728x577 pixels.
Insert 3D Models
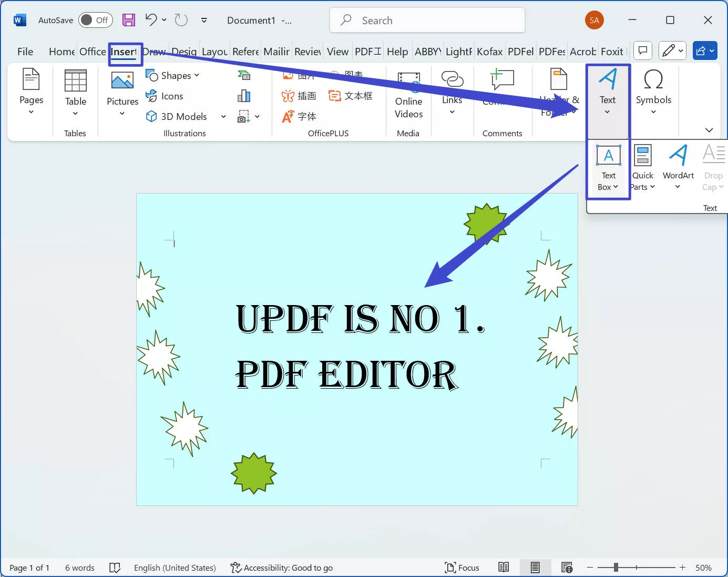tap(177, 117)
